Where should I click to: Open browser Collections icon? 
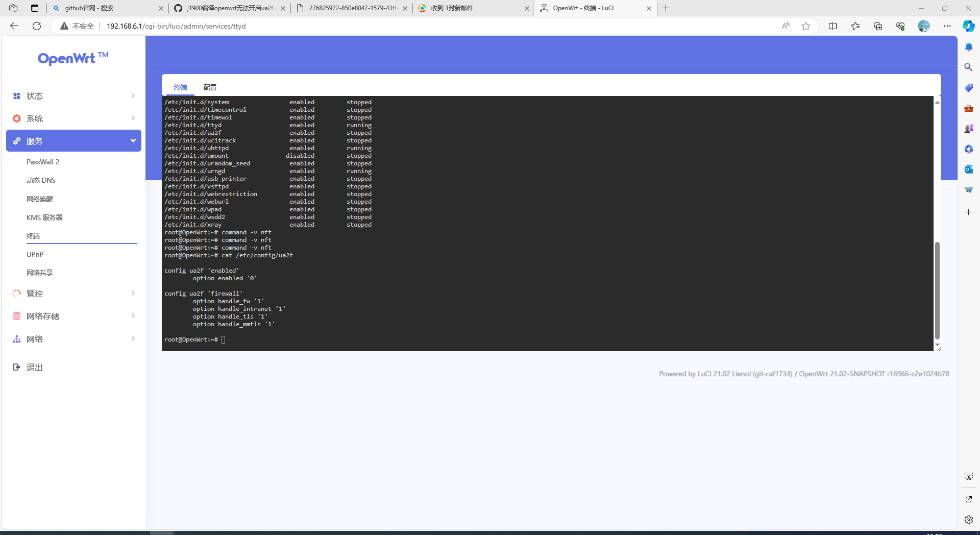tap(878, 26)
